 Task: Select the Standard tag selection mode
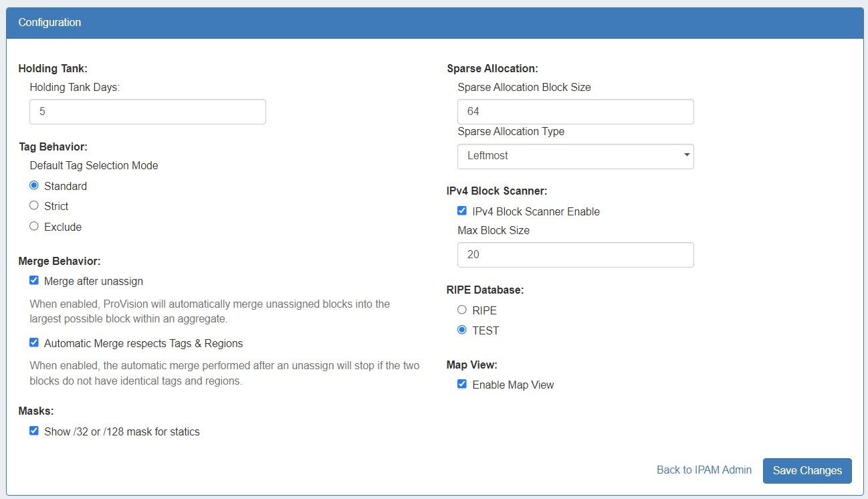[34, 186]
